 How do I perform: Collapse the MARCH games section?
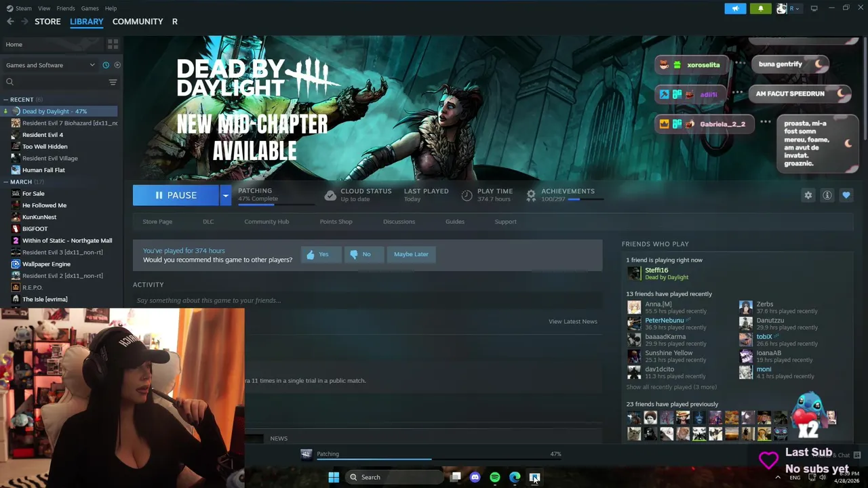pos(6,182)
